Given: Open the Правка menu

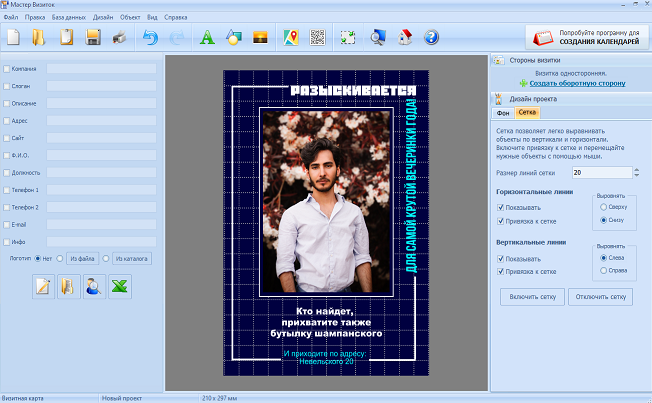Looking at the screenshot, I should (x=35, y=17).
